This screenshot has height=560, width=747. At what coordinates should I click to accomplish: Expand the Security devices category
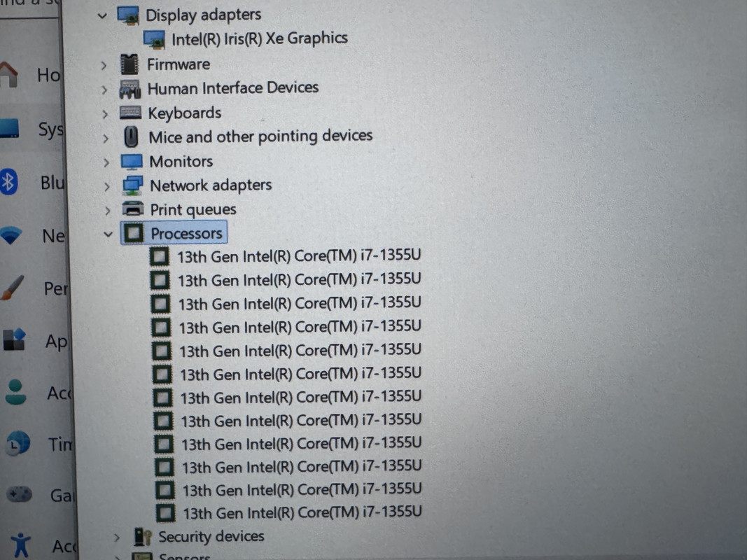point(116,538)
